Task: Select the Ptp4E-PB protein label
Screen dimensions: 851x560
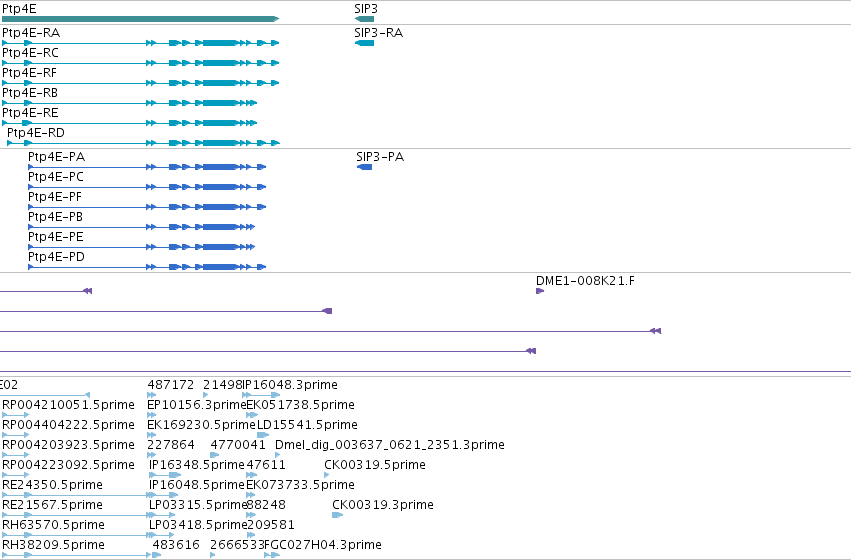Action: coord(55,218)
